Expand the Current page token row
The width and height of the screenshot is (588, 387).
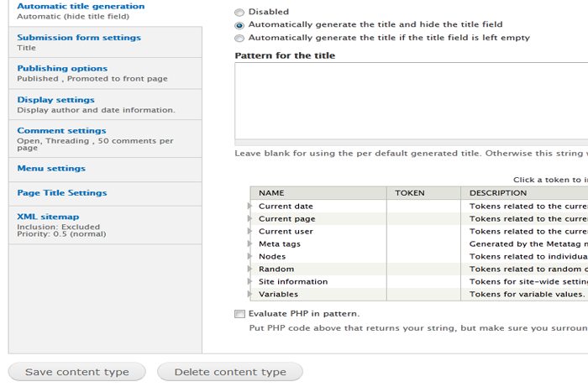[249, 218]
